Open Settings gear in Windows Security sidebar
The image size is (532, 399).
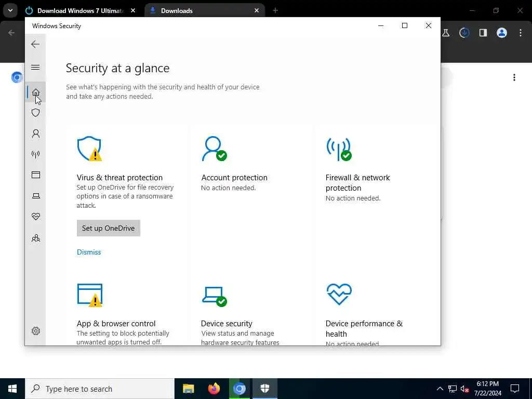tap(36, 331)
